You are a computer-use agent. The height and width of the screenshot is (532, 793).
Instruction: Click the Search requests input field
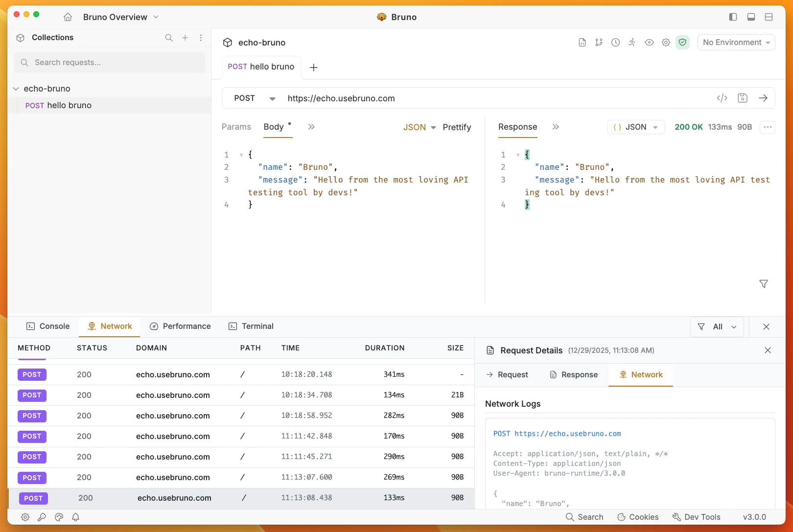pos(110,63)
